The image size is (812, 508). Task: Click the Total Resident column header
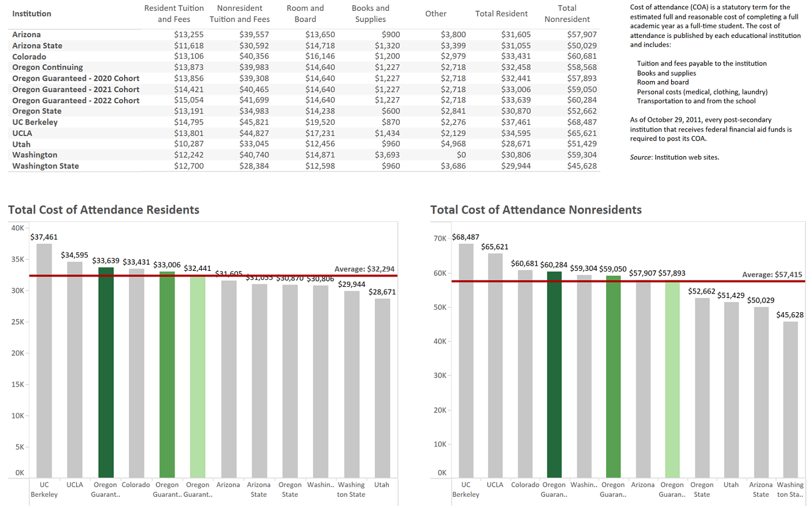point(501,14)
